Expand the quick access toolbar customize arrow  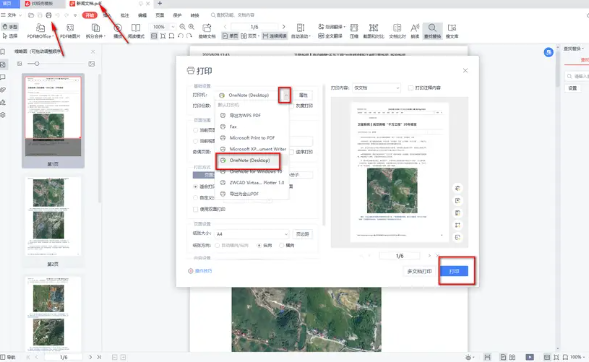click(75, 15)
